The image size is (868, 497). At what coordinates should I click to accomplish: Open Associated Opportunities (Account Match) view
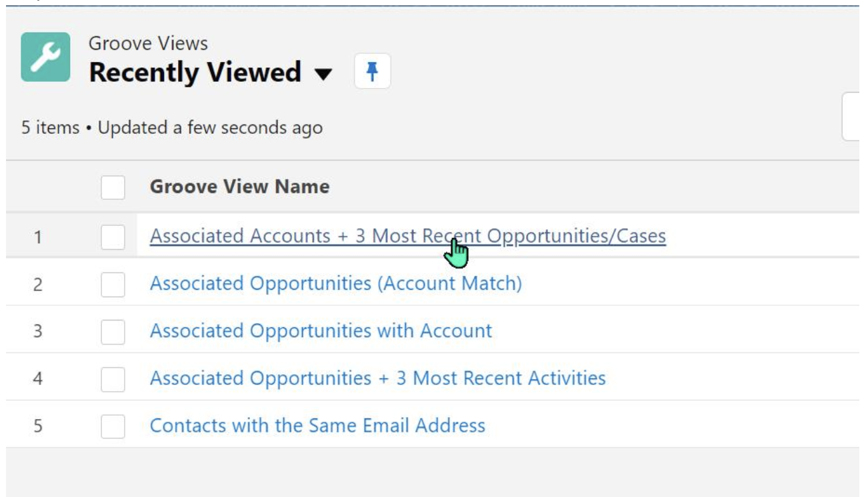click(336, 284)
